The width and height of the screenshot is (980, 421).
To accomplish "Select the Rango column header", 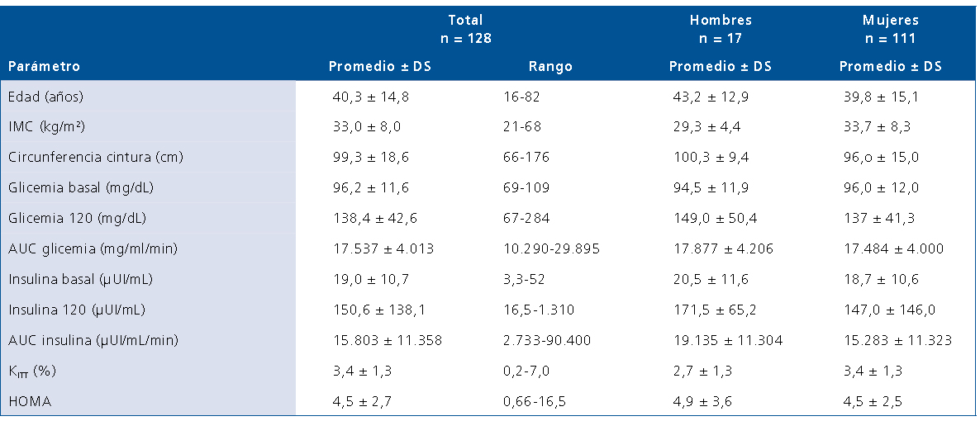I will [549, 67].
